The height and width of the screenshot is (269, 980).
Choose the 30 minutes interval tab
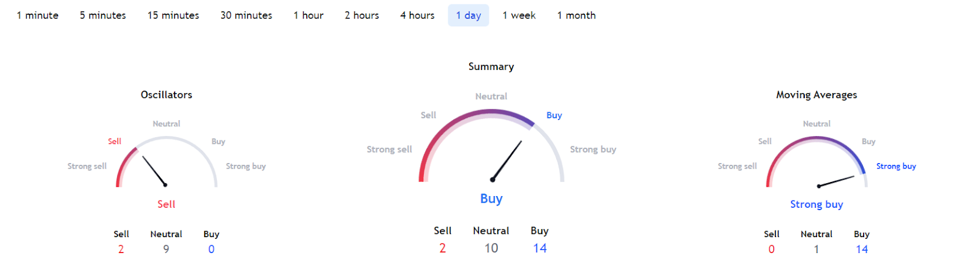tap(246, 15)
